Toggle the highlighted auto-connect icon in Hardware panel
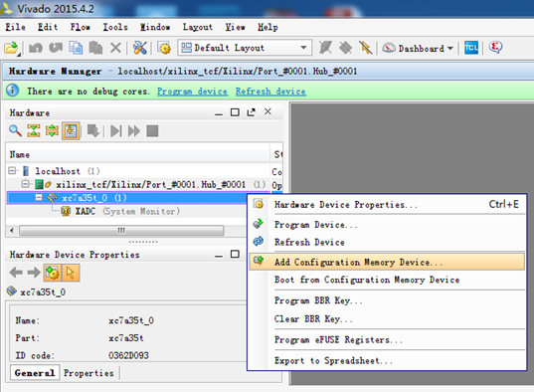The width and height of the screenshot is (534, 392). [x=71, y=131]
